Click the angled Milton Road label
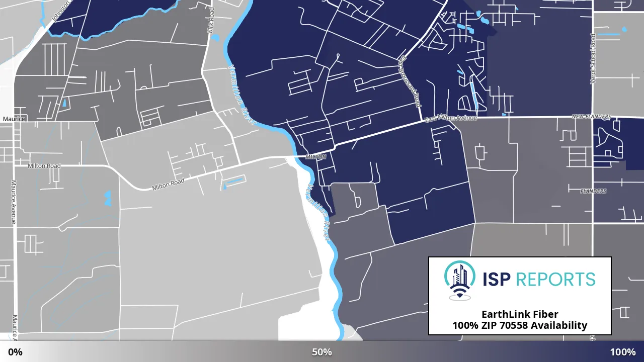 (x=168, y=185)
